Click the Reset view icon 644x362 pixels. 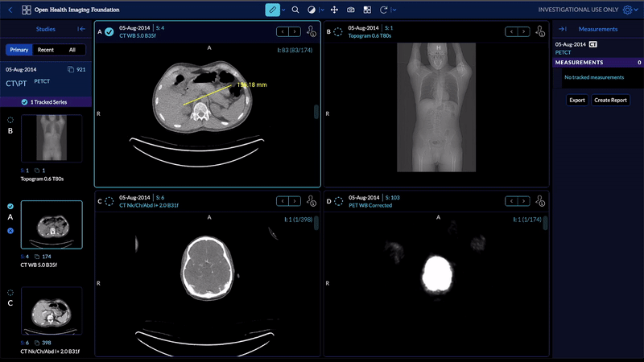(383, 10)
